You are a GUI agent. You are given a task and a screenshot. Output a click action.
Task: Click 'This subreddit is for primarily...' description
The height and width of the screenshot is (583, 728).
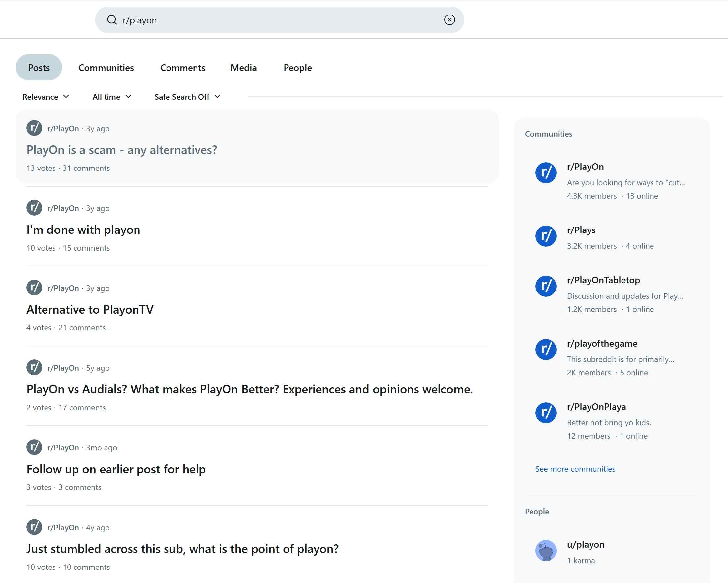click(x=621, y=359)
